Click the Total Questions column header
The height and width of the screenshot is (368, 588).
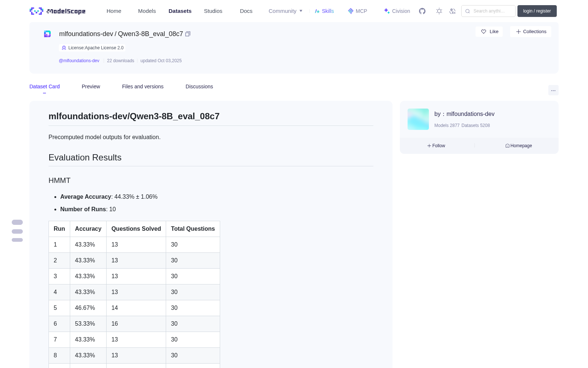(x=193, y=229)
